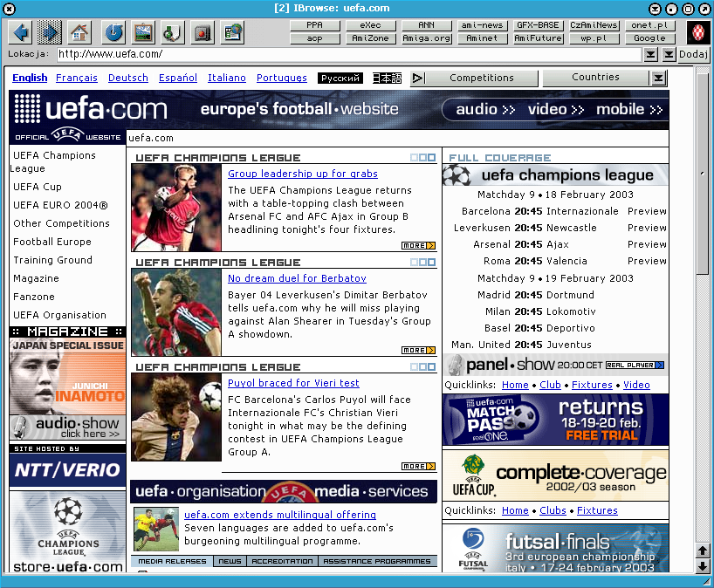Open the Competitions selector
Screen dimensions: 714x588
click(x=482, y=78)
